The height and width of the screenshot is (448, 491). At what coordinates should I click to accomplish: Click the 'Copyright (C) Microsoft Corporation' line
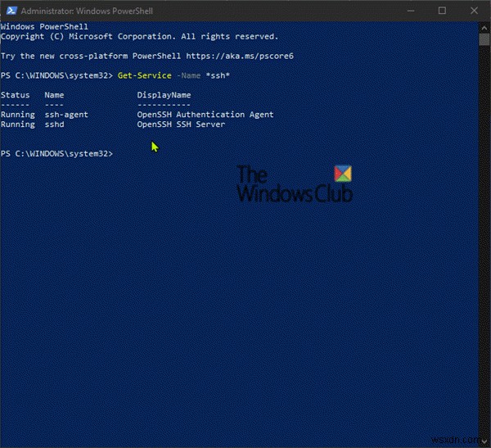pos(139,36)
